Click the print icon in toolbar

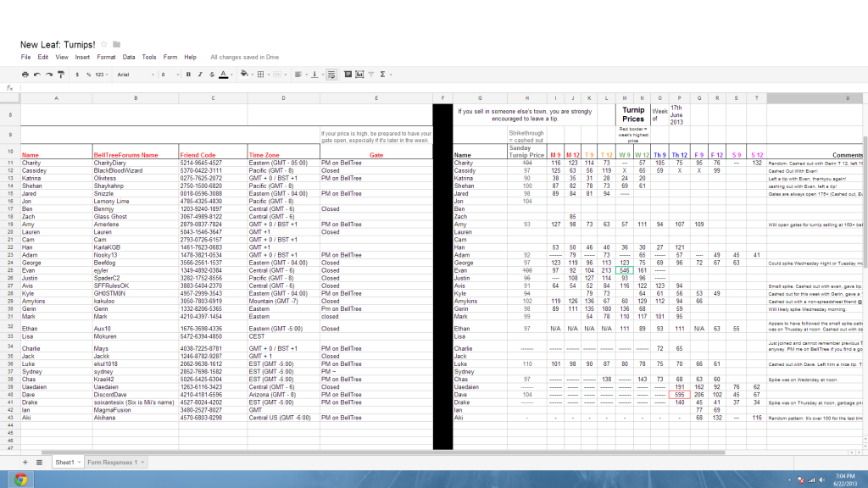point(25,75)
